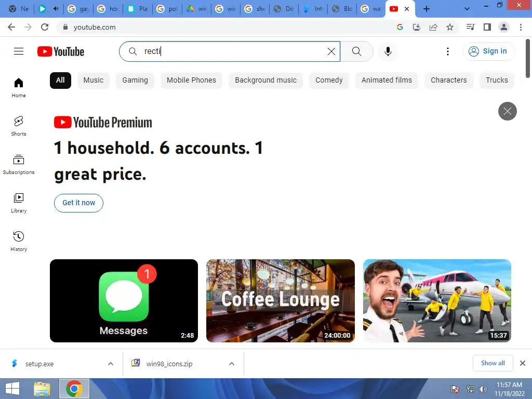The width and height of the screenshot is (532, 399).
Task: Select the Trucks filter chip
Action: [497, 81]
